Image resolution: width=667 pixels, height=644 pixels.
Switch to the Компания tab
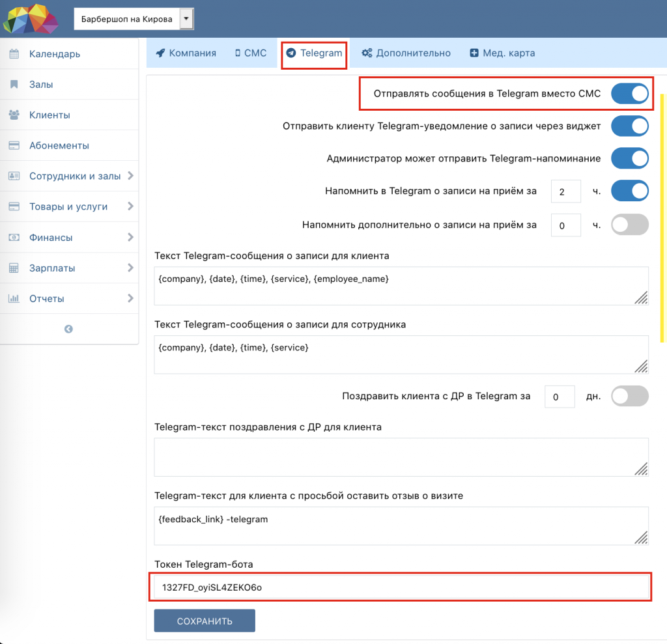(186, 53)
